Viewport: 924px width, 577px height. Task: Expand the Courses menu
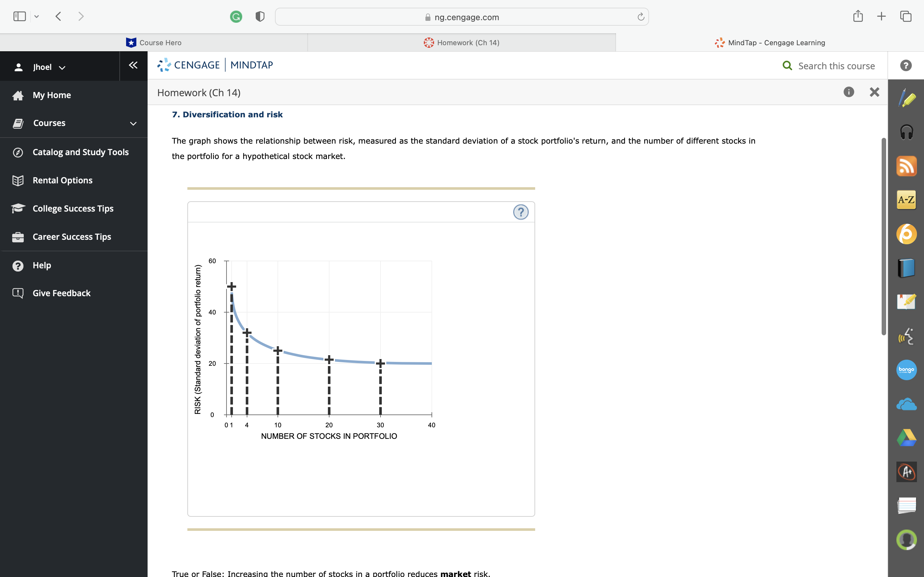(x=133, y=123)
